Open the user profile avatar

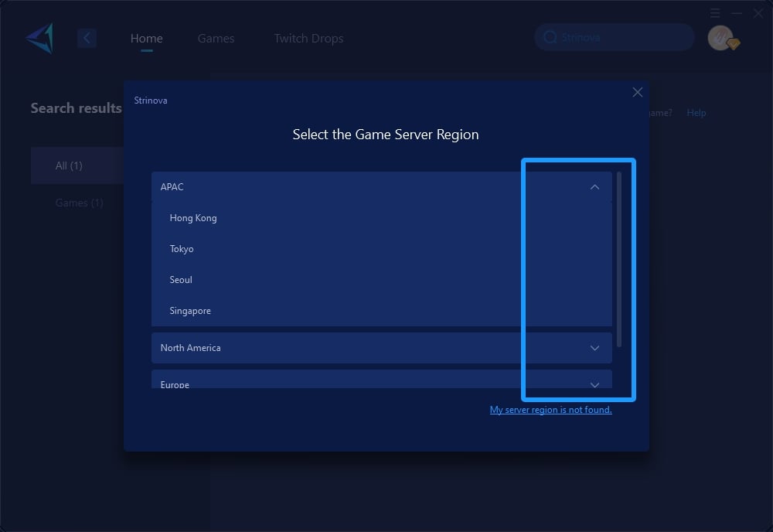[720, 38]
